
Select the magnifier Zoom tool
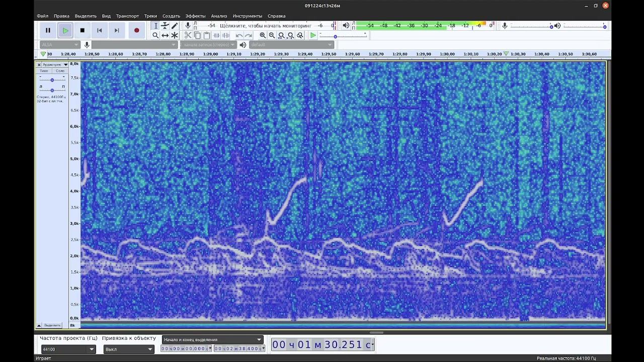pos(155,35)
